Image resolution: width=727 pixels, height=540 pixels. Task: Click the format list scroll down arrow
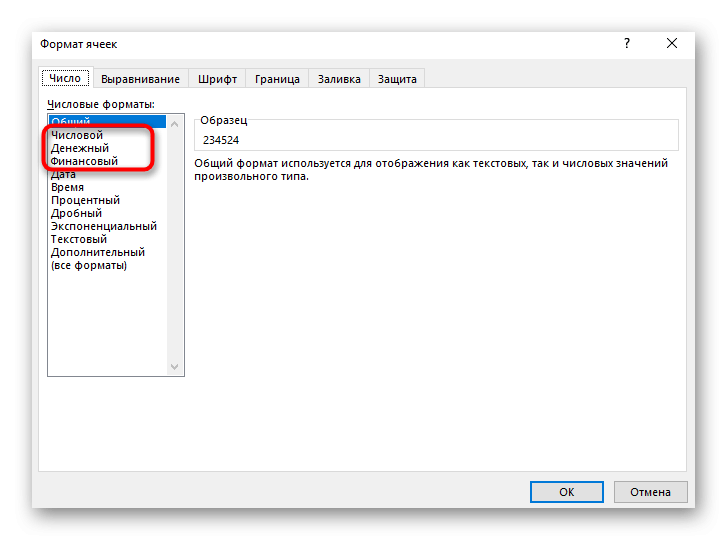click(175, 367)
